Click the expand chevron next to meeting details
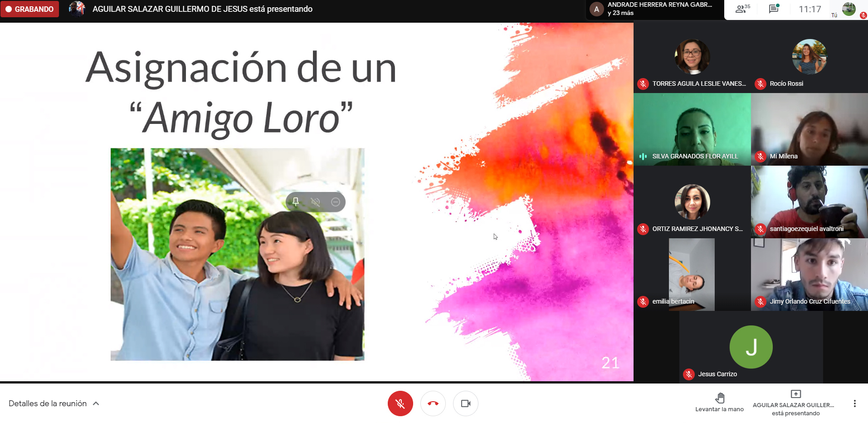 coord(96,403)
